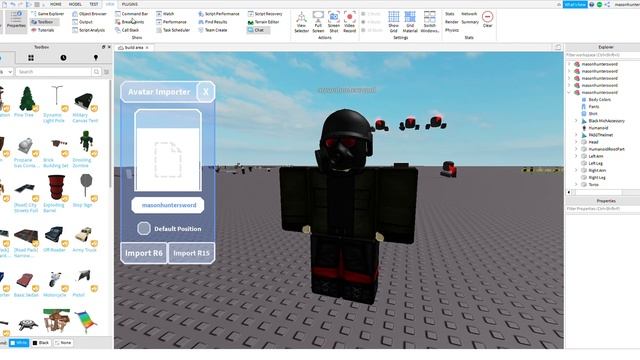The image size is (640, 360).
Task: Click the Filter workspace field in Explorer
Action: click(602, 55)
